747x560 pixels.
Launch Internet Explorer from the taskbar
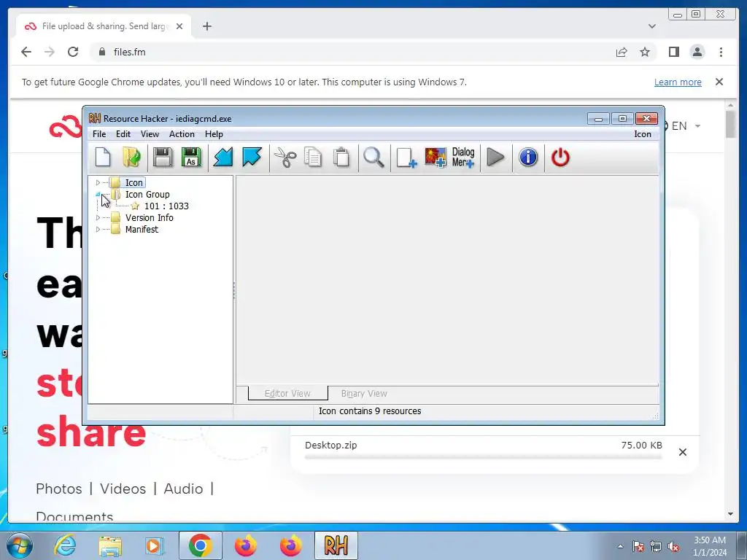[65, 545]
